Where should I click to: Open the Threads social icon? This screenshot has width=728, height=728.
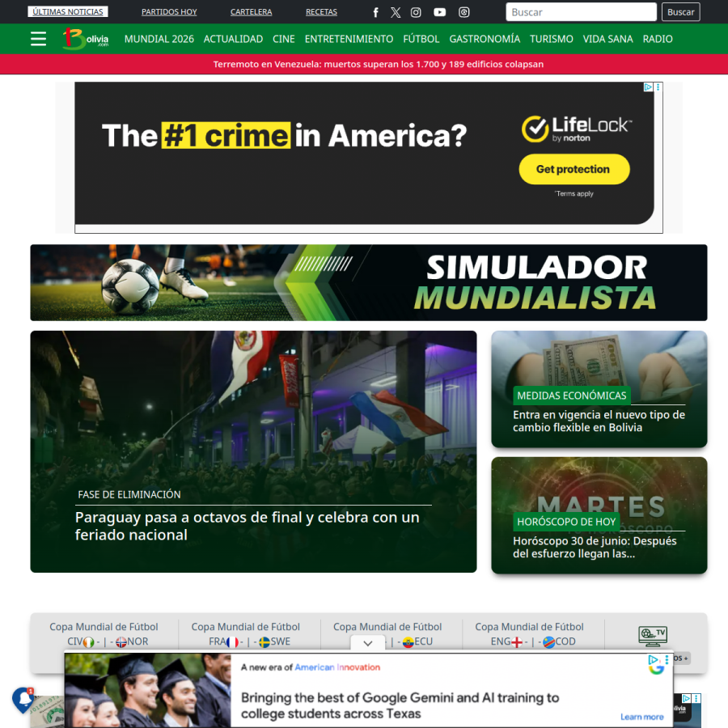pyautogui.click(x=463, y=12)
